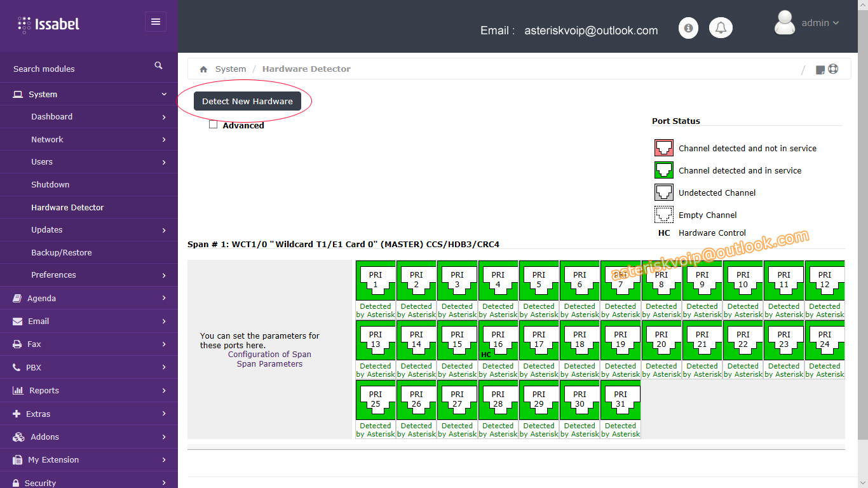Select PRI port 1 icon

point(376,280)
